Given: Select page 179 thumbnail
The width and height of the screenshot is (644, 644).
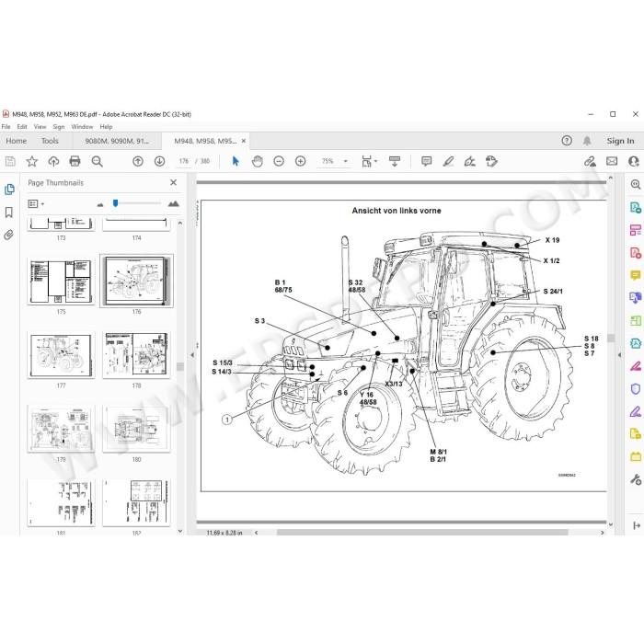Looking at the screenshot, I should pos(61,430).
